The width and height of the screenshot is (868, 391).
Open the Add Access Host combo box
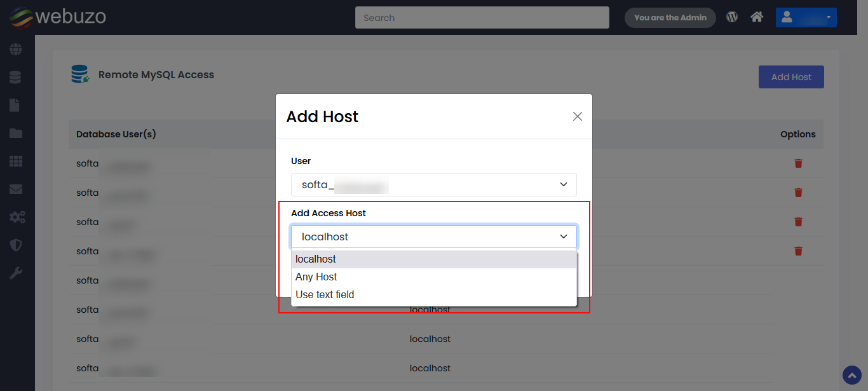(x=433, y=237)
